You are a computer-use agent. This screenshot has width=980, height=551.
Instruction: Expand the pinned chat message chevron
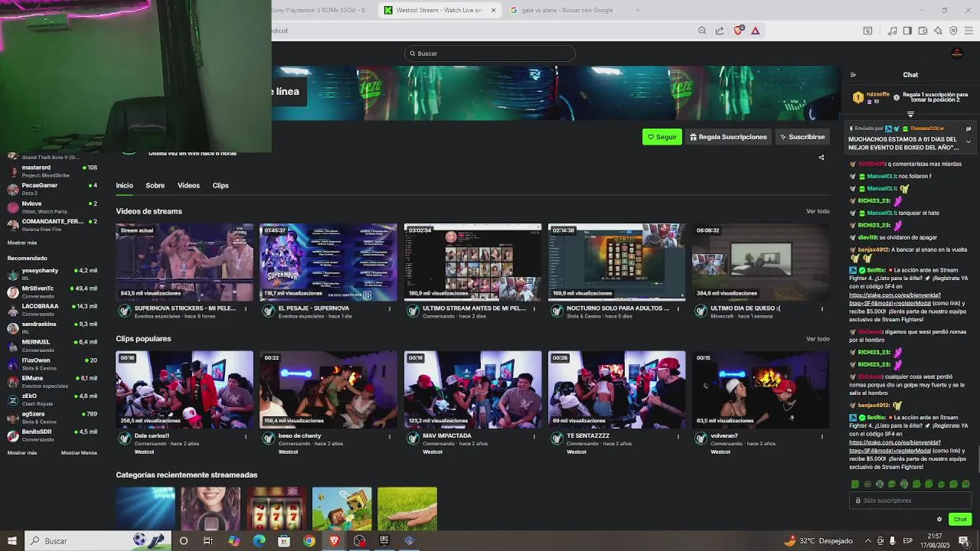[968, 142]
